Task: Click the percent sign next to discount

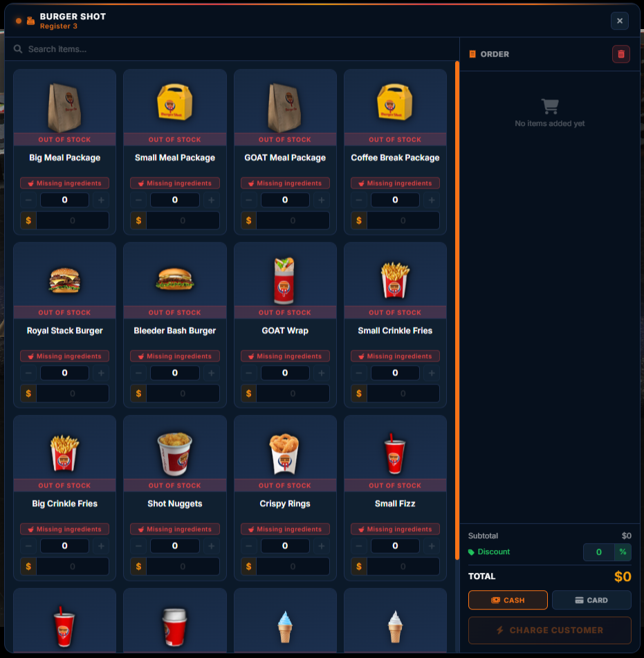Action: [623, 552]
